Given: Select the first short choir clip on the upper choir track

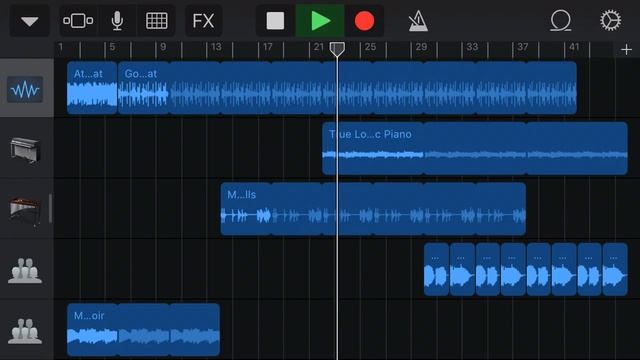Looking at the screenshot, I should pos(436,269).
